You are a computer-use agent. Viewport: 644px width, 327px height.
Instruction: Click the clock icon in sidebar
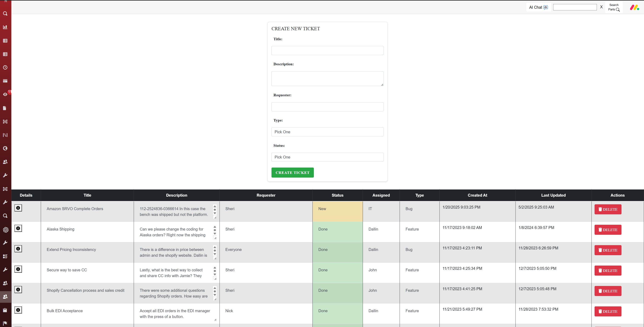(5, 68)
